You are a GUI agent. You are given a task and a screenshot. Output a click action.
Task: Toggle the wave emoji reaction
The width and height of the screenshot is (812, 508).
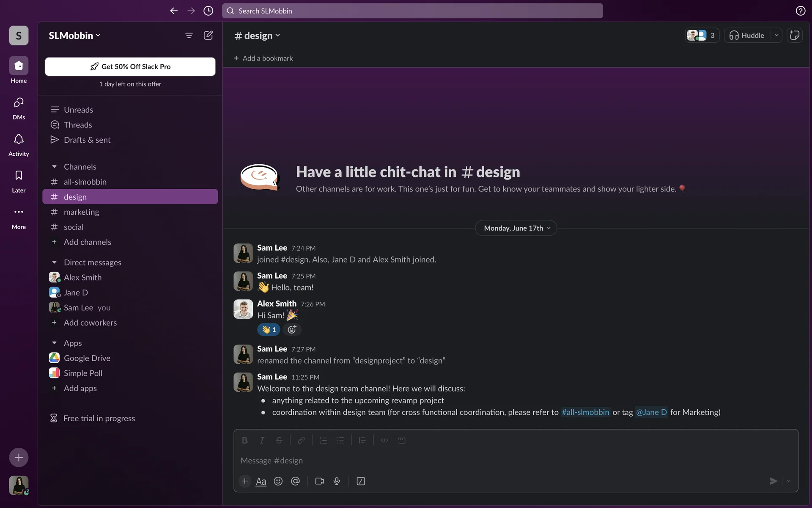point(269,329)
